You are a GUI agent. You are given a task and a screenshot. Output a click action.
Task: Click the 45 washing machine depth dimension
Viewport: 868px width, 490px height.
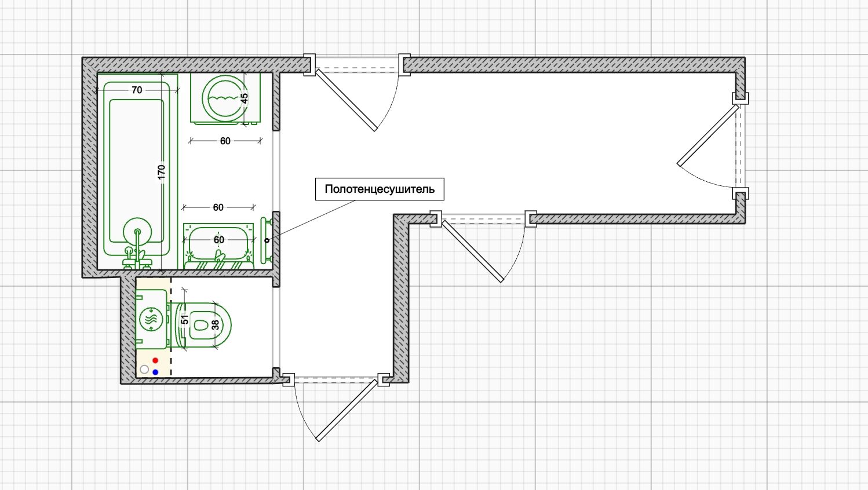pyautogui.click(x=244, y=98)
